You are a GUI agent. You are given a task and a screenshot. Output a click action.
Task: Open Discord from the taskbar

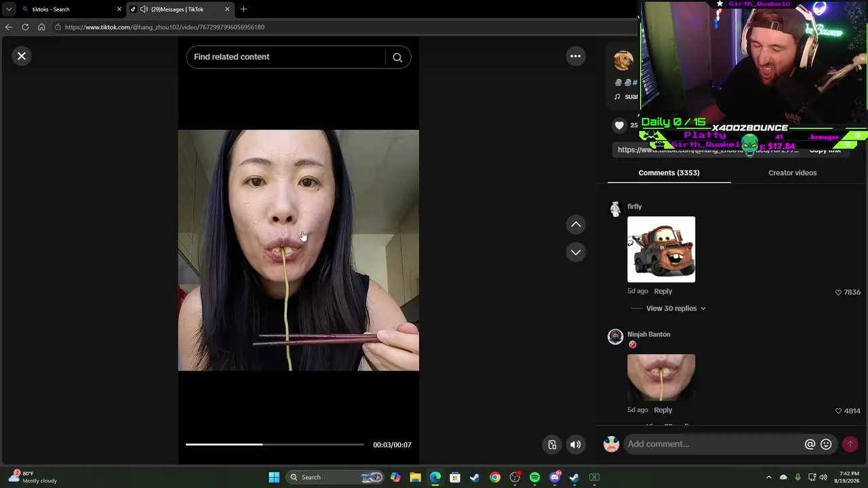(x=555, y=477)
